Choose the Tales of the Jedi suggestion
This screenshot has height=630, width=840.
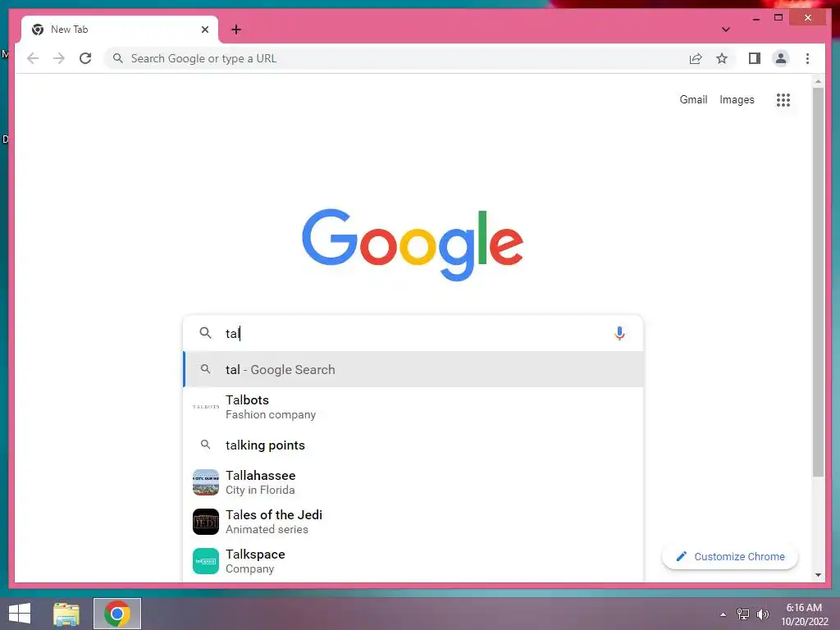point(413,522)
